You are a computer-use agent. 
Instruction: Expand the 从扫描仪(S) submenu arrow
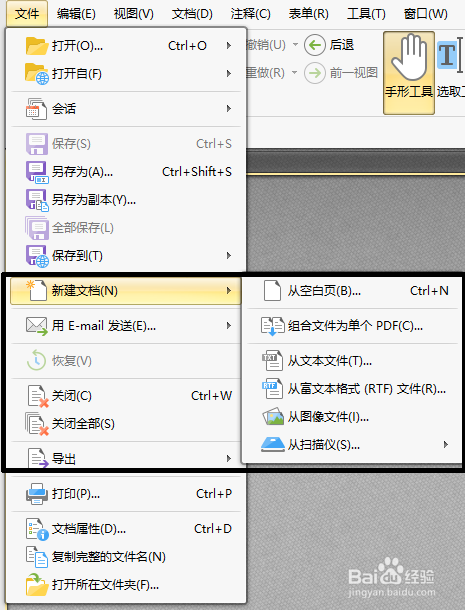point(446,444)
